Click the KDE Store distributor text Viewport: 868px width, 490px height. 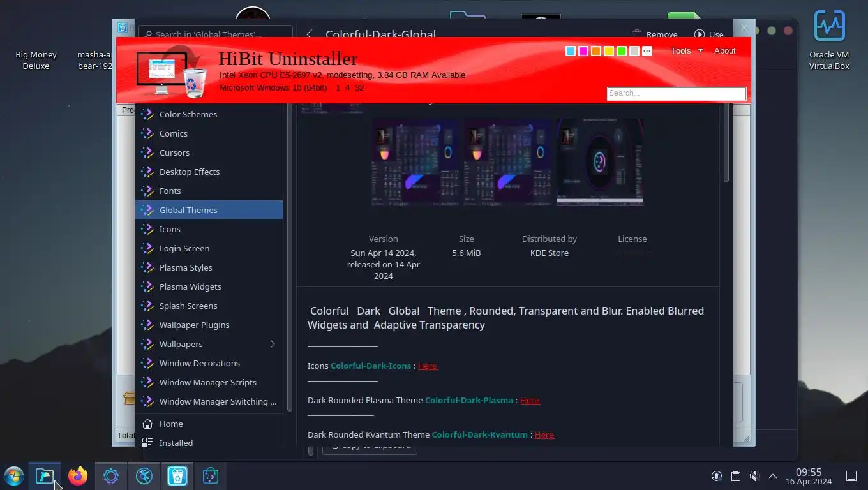tap(549, 253)
